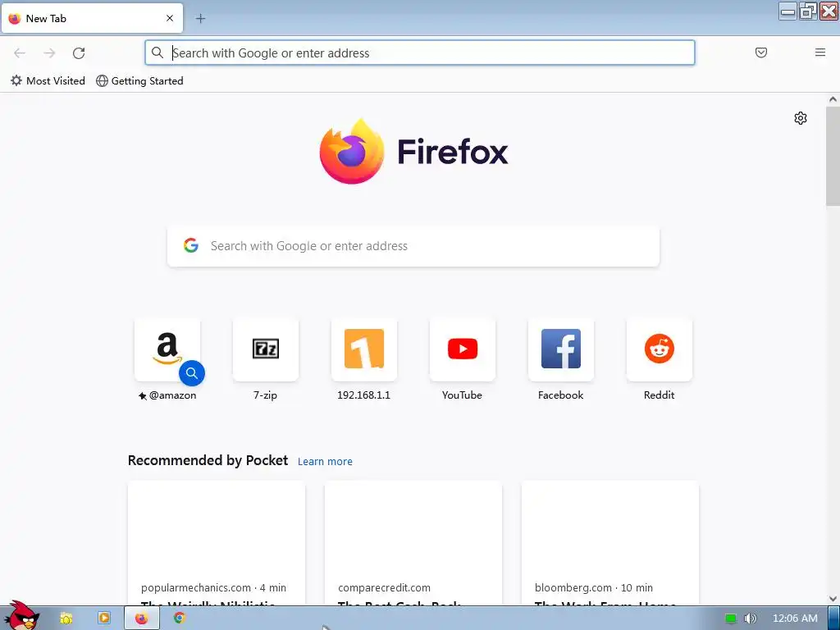
Task: Click the Forward navigation arrow
Action: pyautogui.click(x=49, y=52)
